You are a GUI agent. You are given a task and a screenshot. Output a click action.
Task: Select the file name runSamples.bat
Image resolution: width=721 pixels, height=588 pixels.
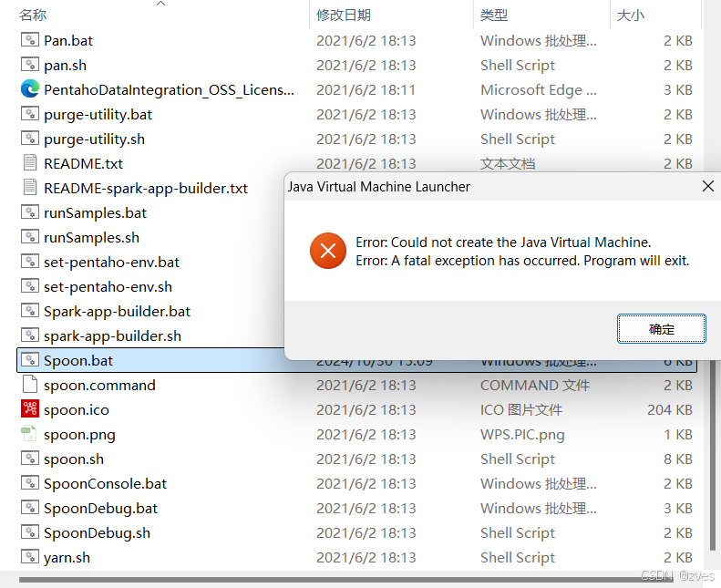tap(95, 212)
